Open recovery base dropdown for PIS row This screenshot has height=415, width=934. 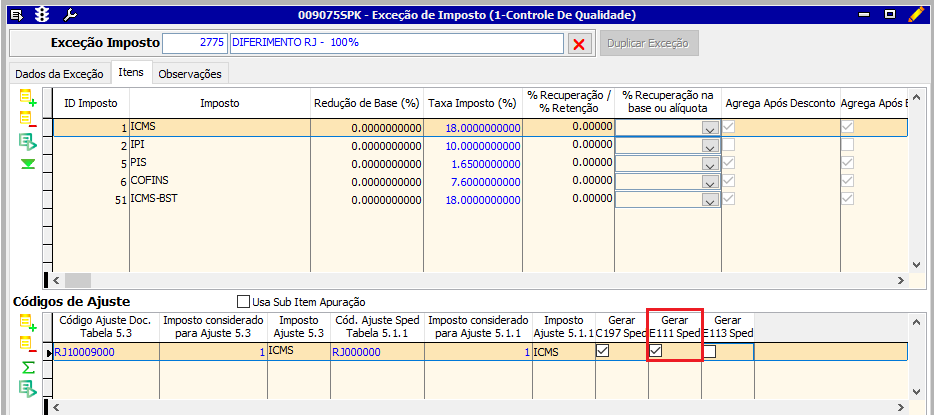coord(710,164)
